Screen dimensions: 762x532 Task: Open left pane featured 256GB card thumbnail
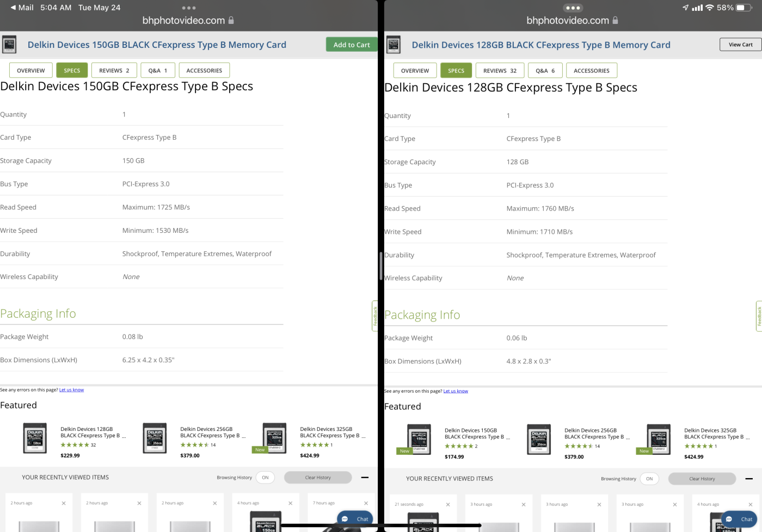155,438
